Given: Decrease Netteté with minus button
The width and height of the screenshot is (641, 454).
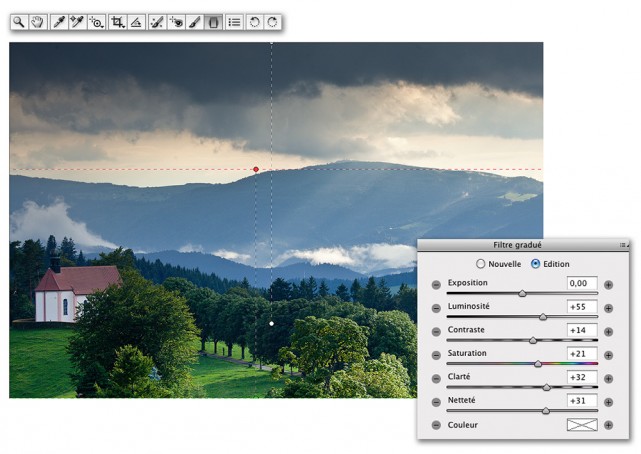Looking at the screenshot, I should 436,402.
